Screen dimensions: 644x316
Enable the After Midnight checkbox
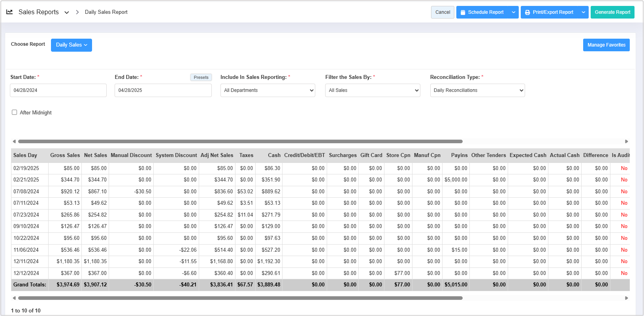pyautogui.click(x=15, y=112)
